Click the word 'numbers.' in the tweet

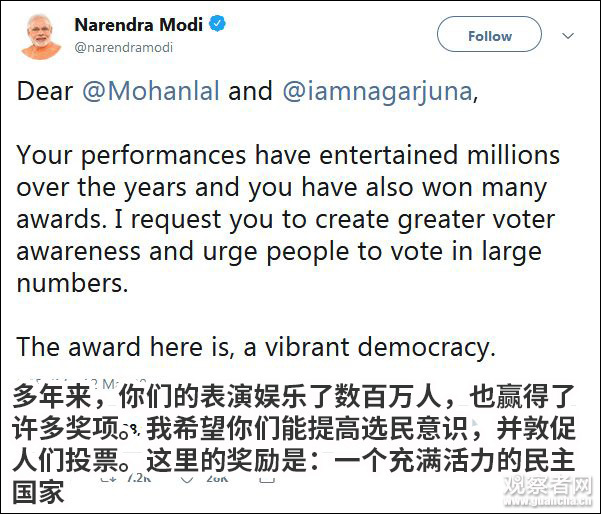point(72,283)
